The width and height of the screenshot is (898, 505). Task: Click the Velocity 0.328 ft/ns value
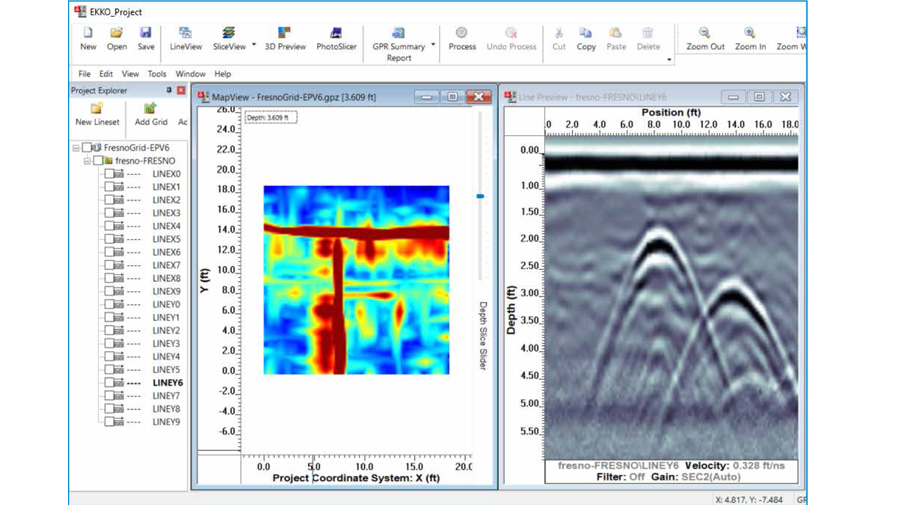[759, 466]
